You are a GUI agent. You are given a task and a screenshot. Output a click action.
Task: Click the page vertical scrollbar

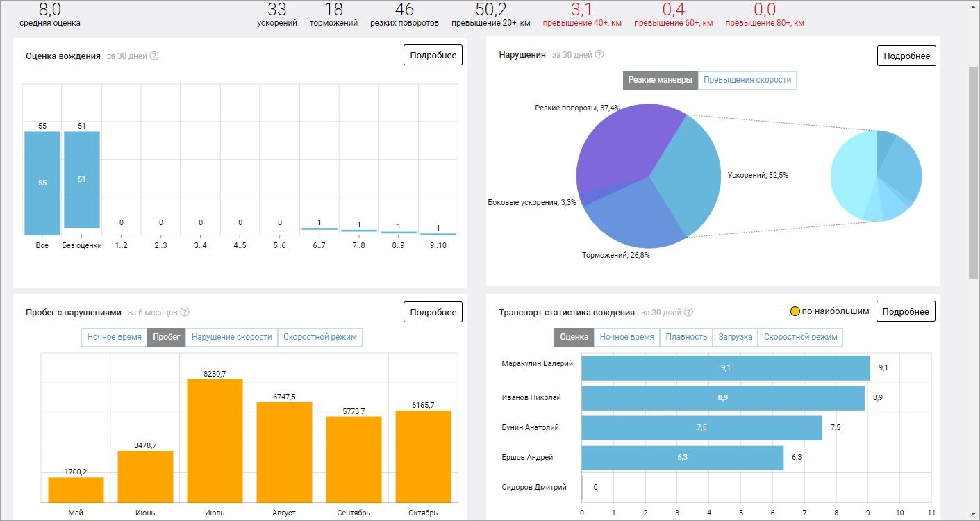[973, 174]
